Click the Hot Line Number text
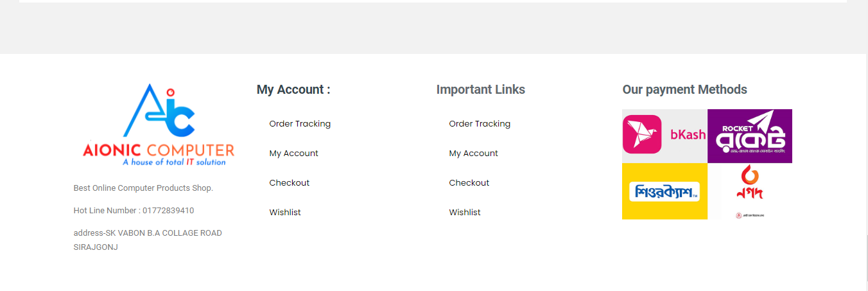 pyautogui.click(x=134, y=211)
